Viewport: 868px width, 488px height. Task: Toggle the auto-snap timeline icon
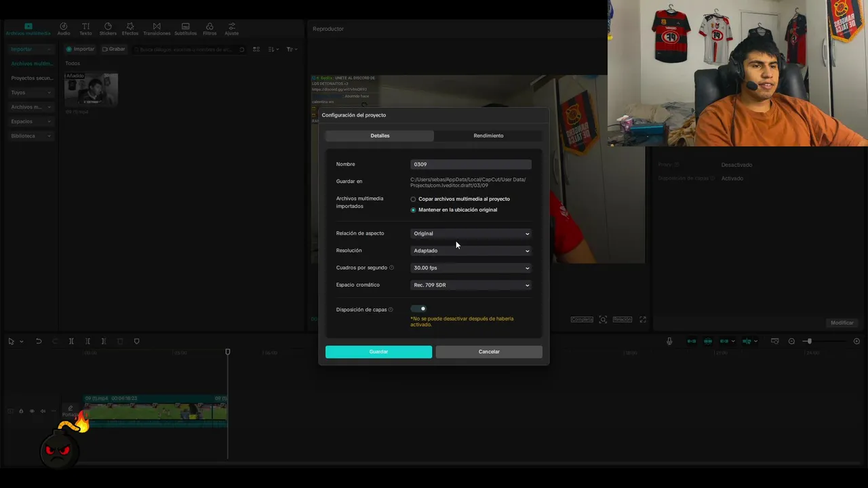(x=708, y=342)
